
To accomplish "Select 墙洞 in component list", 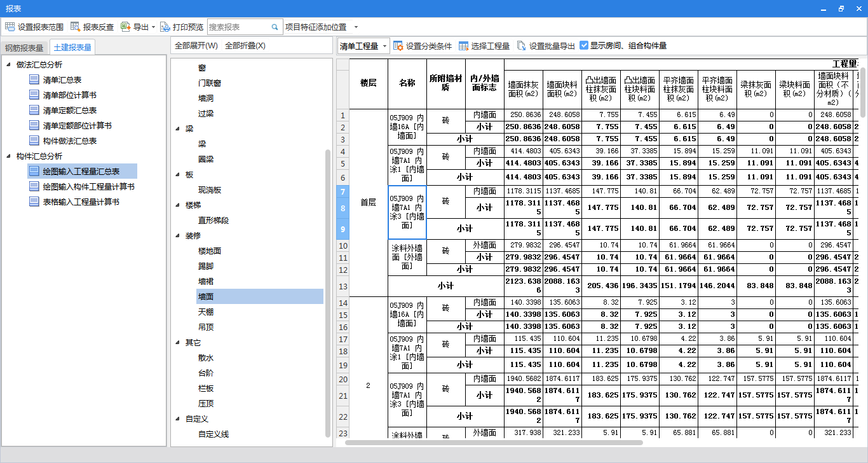I will coord(206,98).
